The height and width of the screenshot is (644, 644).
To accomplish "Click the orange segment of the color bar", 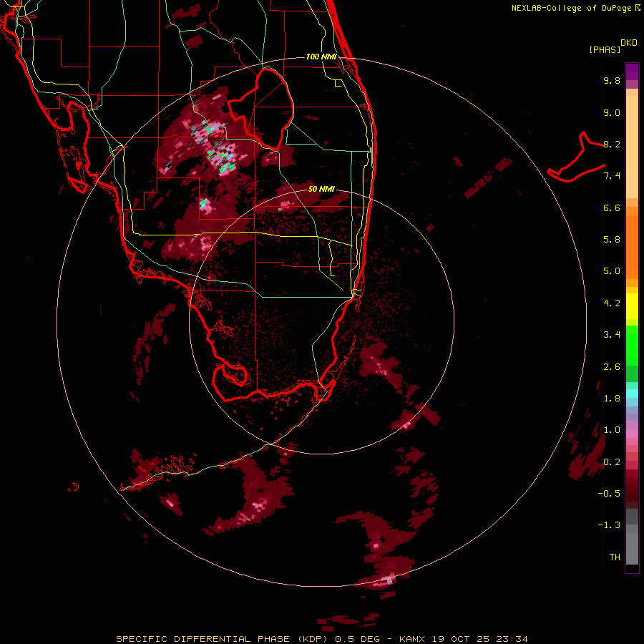I will click(x=632, y=247).
